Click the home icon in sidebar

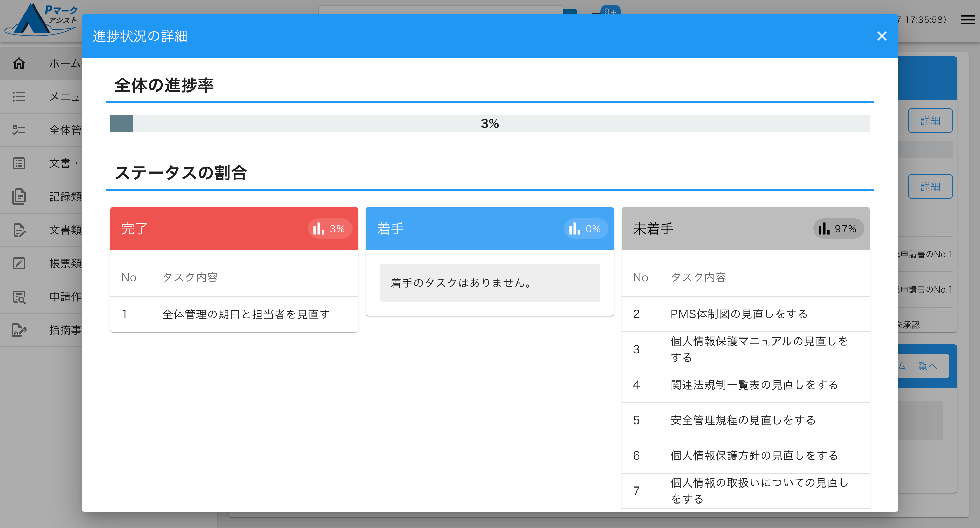pyautogui.click(x=19, y=63)
